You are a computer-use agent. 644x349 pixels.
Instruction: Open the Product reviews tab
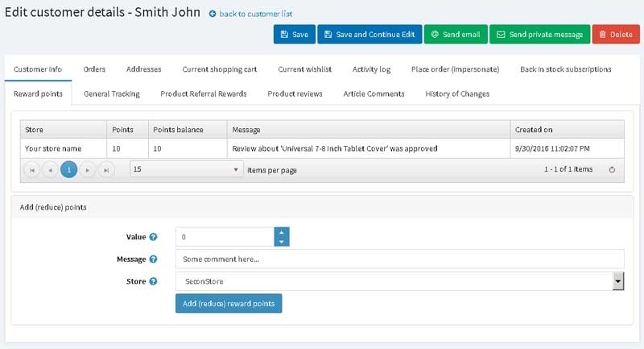click(295, 93)
